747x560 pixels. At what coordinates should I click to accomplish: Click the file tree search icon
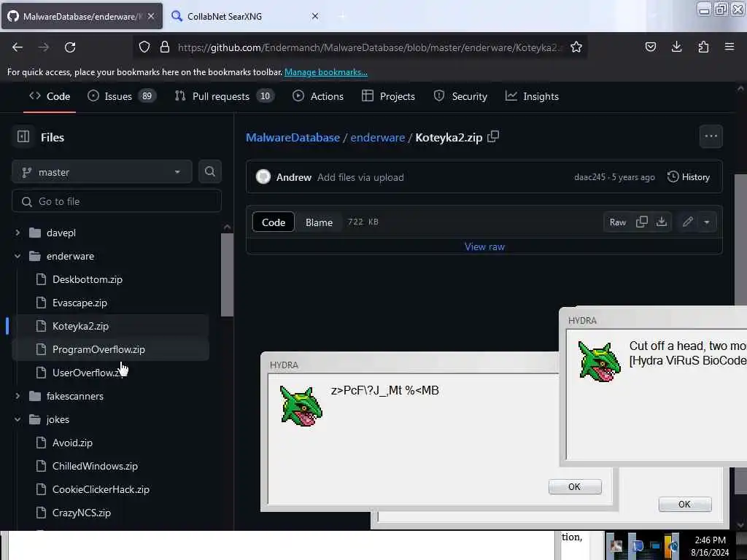click(x=209, y=171)
